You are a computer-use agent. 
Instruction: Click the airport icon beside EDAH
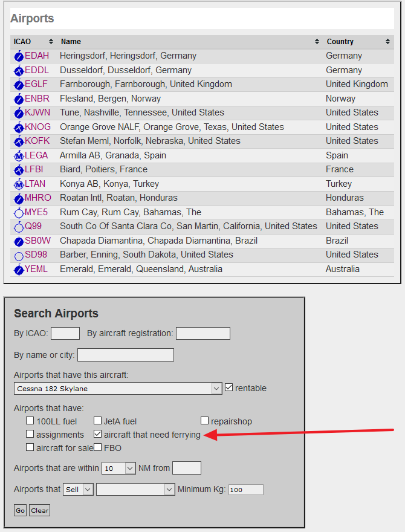click(x=19, y=56)
